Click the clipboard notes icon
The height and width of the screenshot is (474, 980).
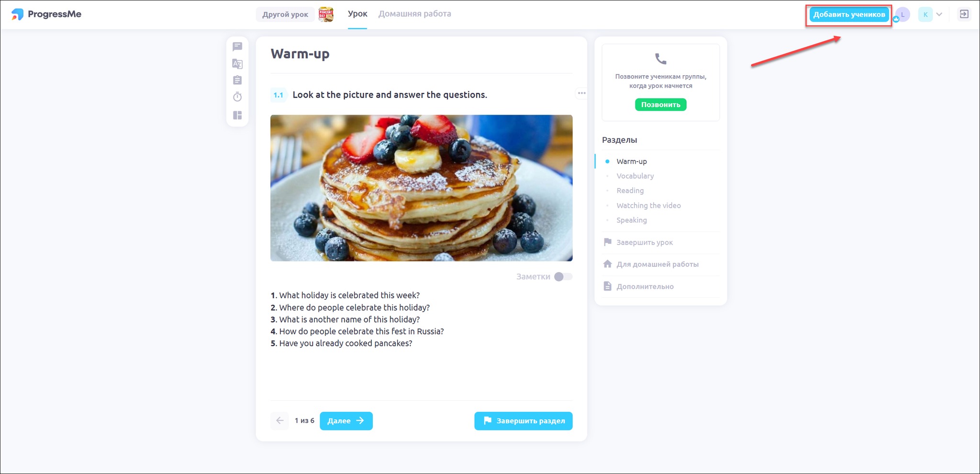click(x=237, y=80)
